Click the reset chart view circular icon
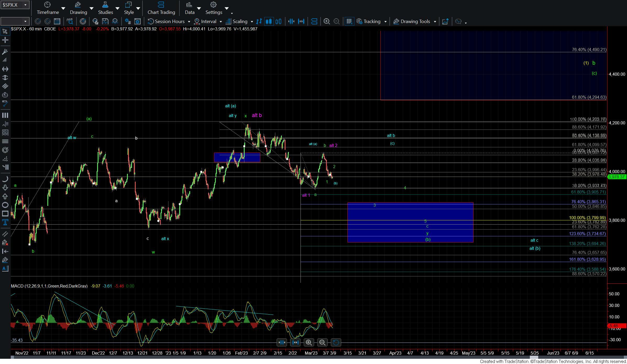 click(336, 342)
